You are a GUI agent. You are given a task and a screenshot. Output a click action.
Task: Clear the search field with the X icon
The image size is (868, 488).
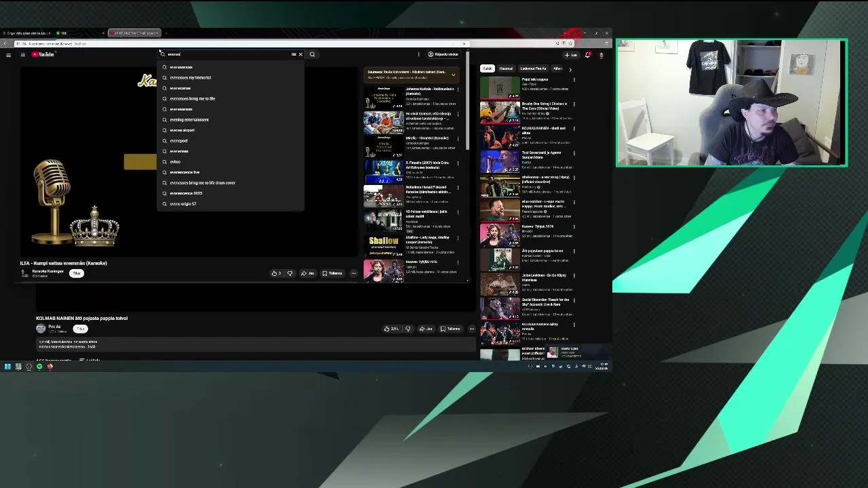[x=300, y=54]
